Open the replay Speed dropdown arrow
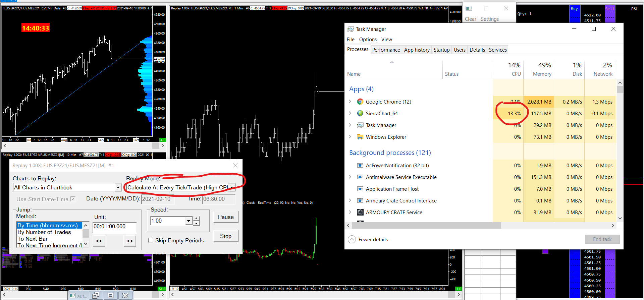Image resolution: width=644 pixels, height=300 pixels. pyautogui.click(x=189, y=221)
